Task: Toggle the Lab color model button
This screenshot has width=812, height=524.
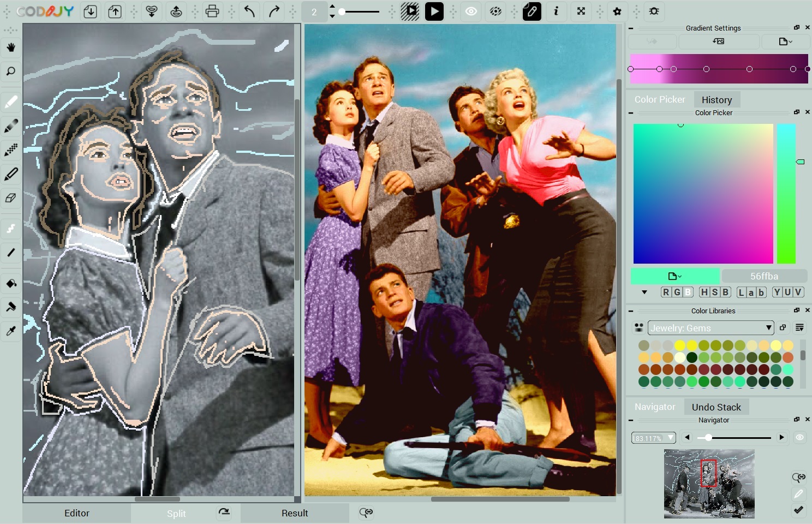Action: pyautogui.click(x=751, y=292)
